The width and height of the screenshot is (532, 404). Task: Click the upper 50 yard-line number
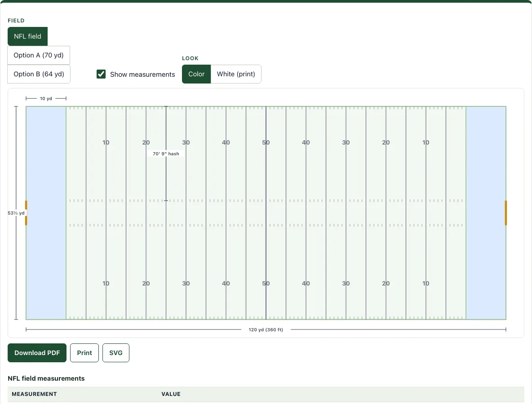point(266,142)
